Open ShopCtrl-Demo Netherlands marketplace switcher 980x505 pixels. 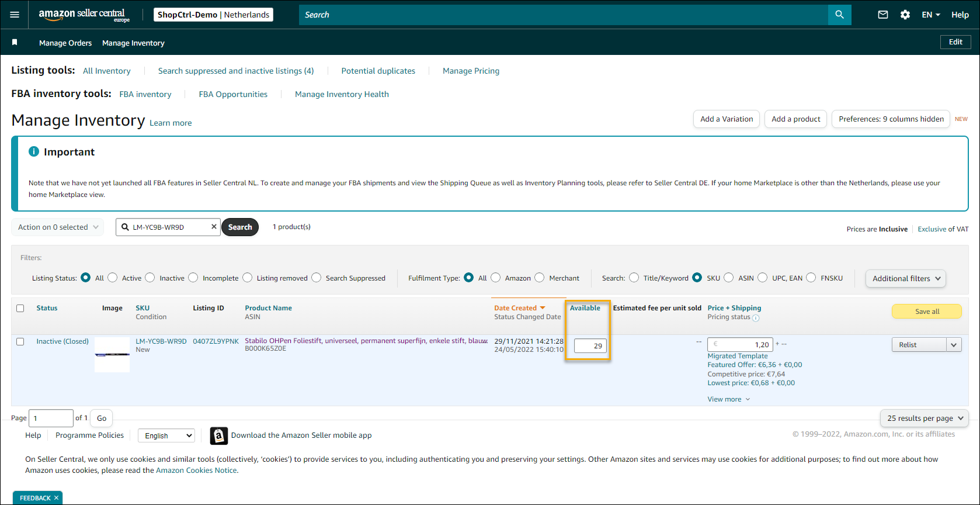pos(213,15)
